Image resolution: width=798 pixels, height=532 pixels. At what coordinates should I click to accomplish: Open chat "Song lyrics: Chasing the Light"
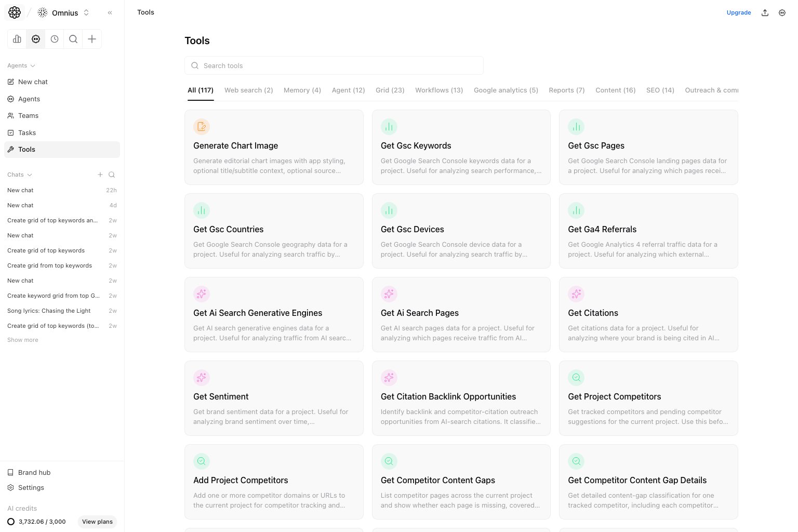coord(62,311)
